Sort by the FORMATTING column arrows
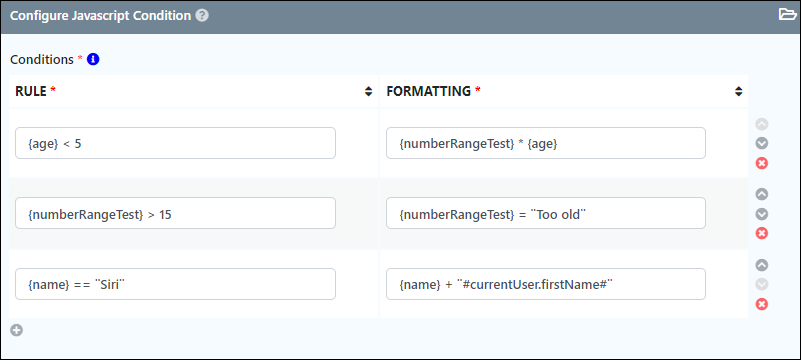 [x=738, y=91]
